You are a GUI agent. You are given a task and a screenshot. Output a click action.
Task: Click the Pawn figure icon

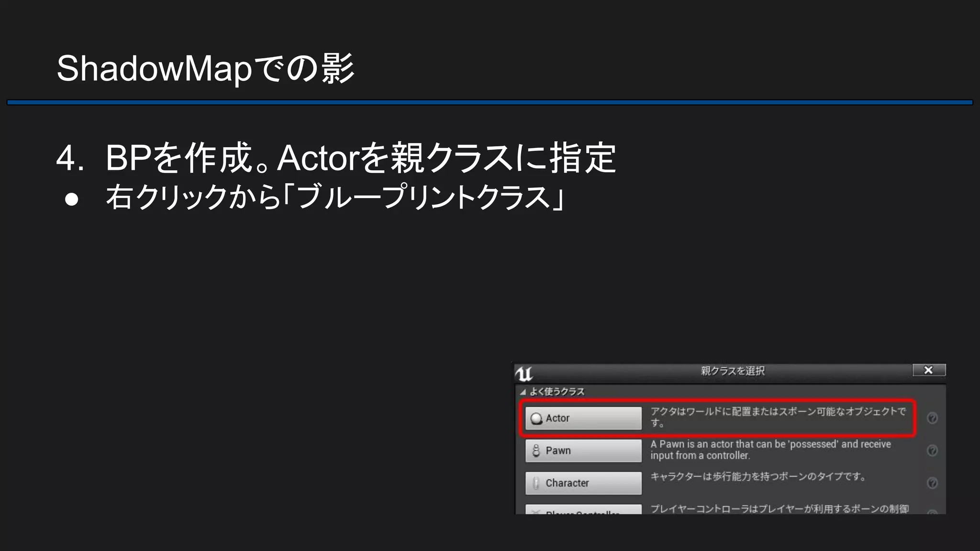click(x=536, y=451)
